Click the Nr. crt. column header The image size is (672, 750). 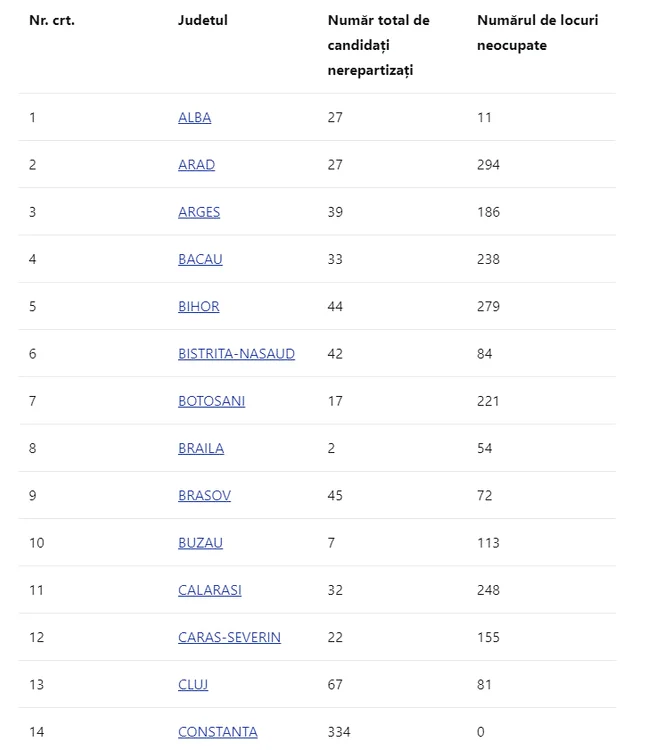(x=52, y=20)
